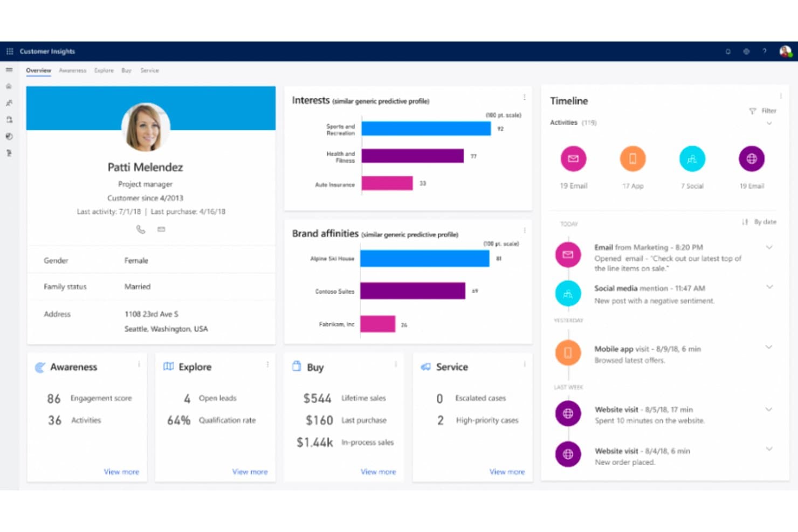Open the settings gear in header
798x532 pixels.
click(x=746, y=52)
